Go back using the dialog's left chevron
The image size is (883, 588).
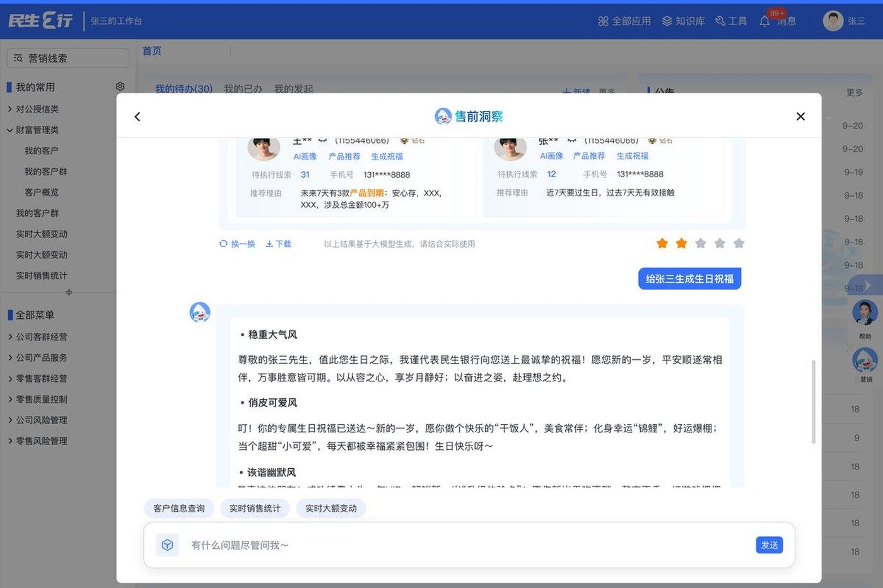[137, 117]
